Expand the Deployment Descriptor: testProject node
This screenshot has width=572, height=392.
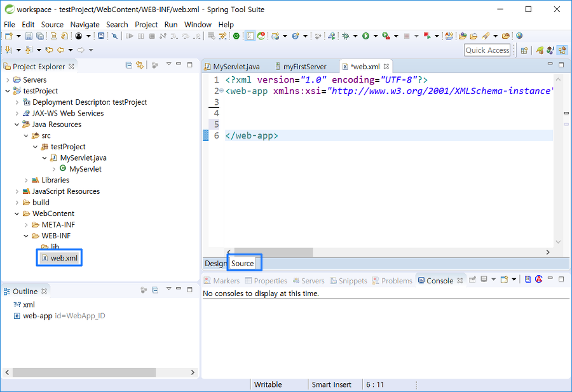(17, 102)
